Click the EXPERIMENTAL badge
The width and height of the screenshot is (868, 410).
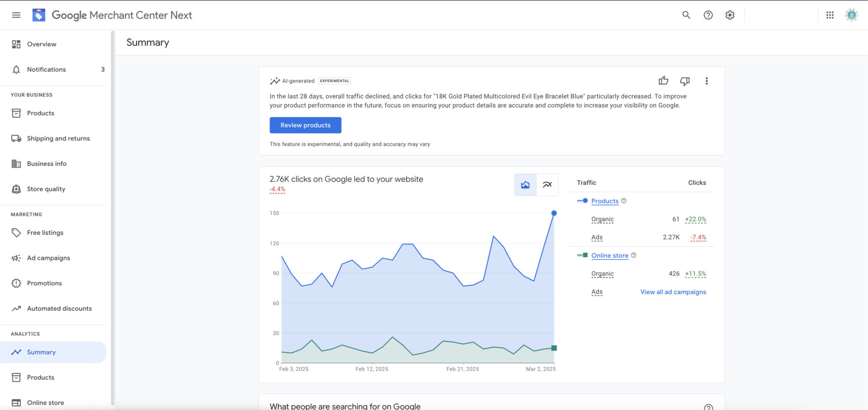(335, 81)
